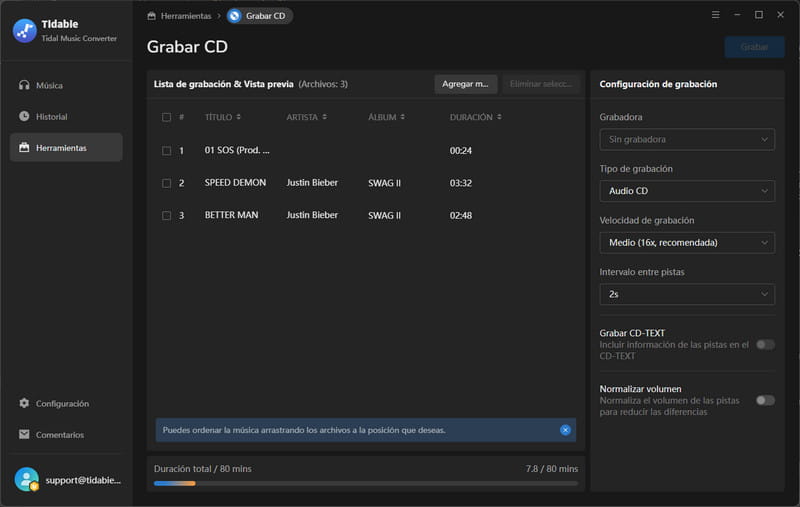Open Configuración in sidebar
The width and height of the screenshot is (800, 507).
coord(66,403)
